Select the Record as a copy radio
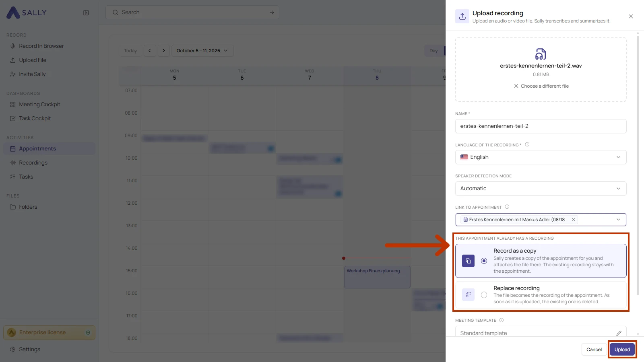Screen dimensions: 644x362 click(484, 261)
